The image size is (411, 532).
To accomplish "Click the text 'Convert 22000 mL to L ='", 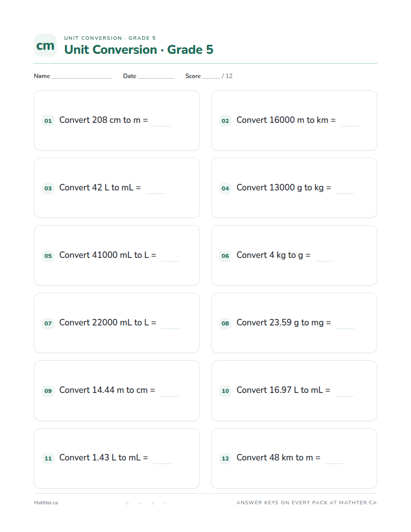I will (x=107, y=322).
